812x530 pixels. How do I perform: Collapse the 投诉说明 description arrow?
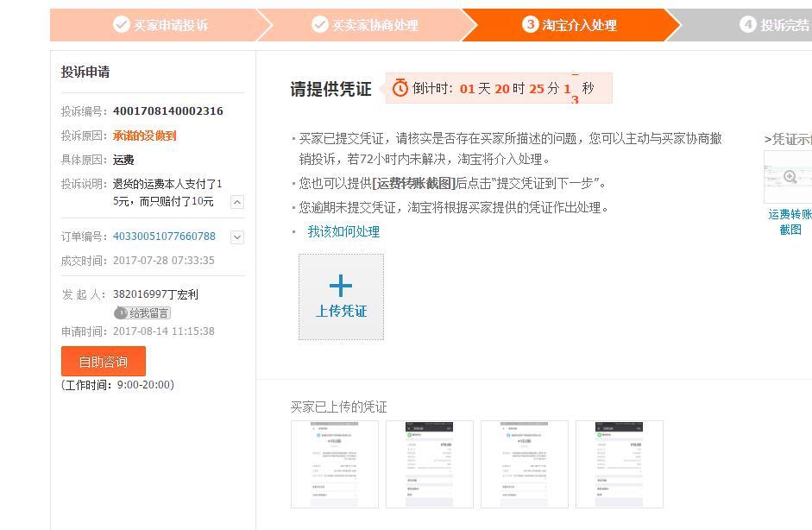(237, 202)
